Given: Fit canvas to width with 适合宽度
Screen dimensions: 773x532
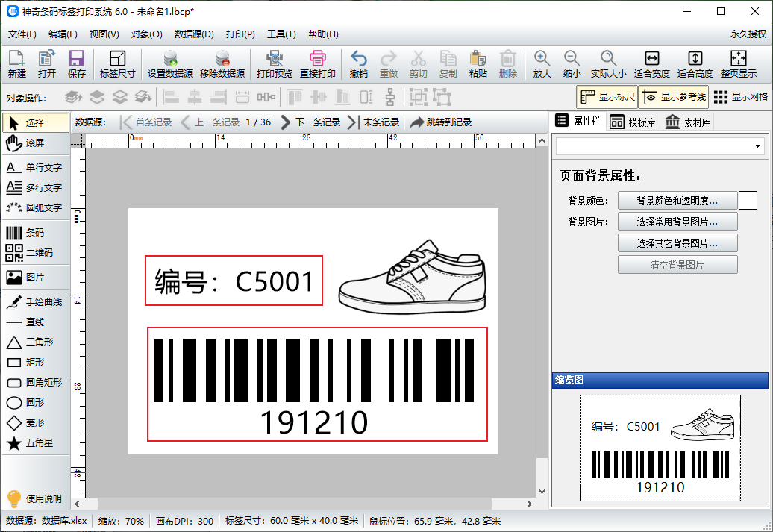Looking at the screenshot, I should 651,64.
